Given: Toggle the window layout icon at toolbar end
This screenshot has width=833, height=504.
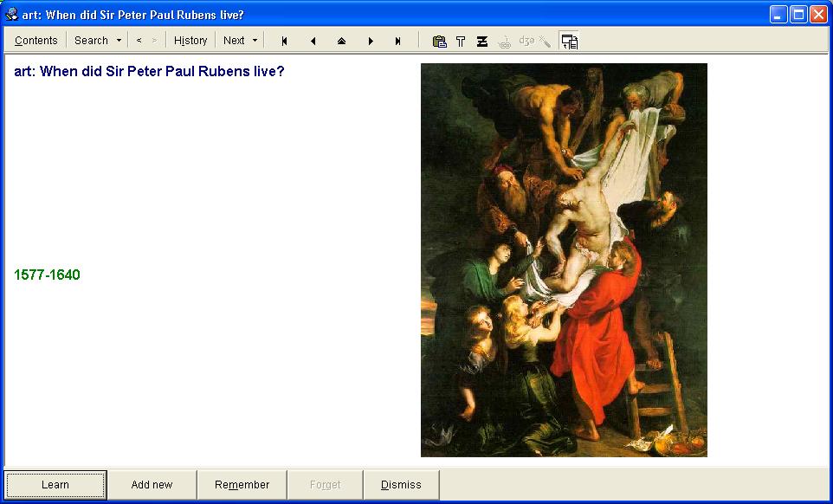Looking at the screenshot, I should (569, 41).
